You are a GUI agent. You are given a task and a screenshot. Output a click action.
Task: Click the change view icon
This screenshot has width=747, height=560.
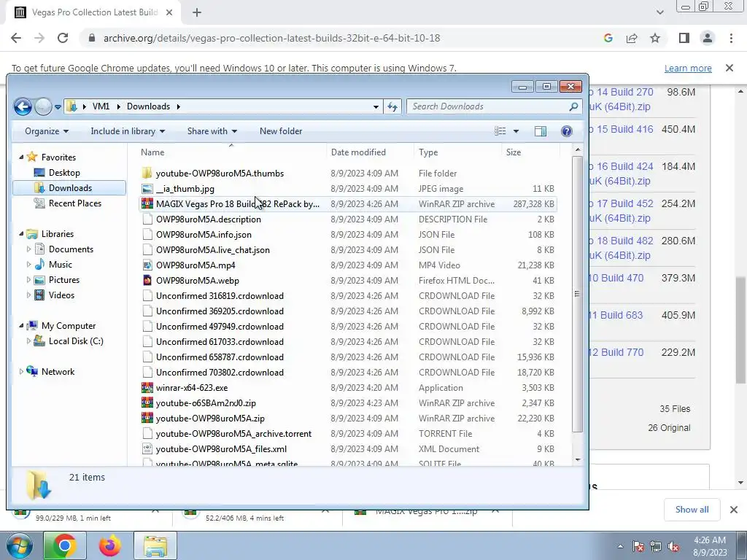(x=500, y=131)
